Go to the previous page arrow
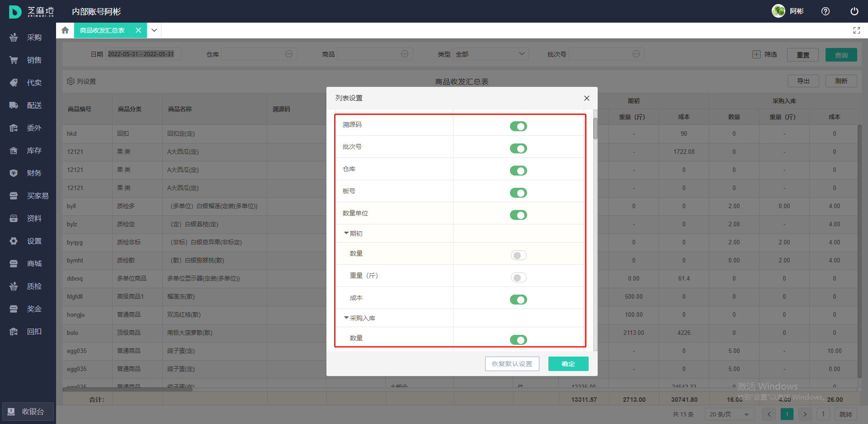 click(x=769, y=414)
